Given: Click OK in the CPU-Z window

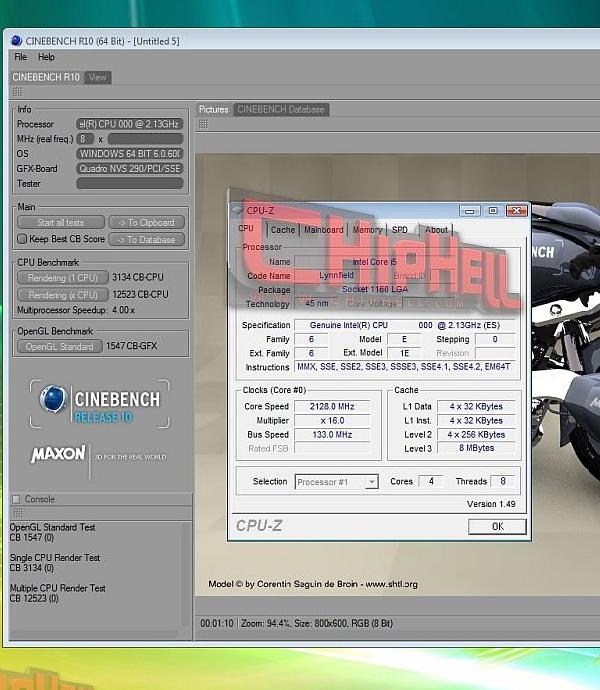Looking at the screenshot, I should click(497, 526).
